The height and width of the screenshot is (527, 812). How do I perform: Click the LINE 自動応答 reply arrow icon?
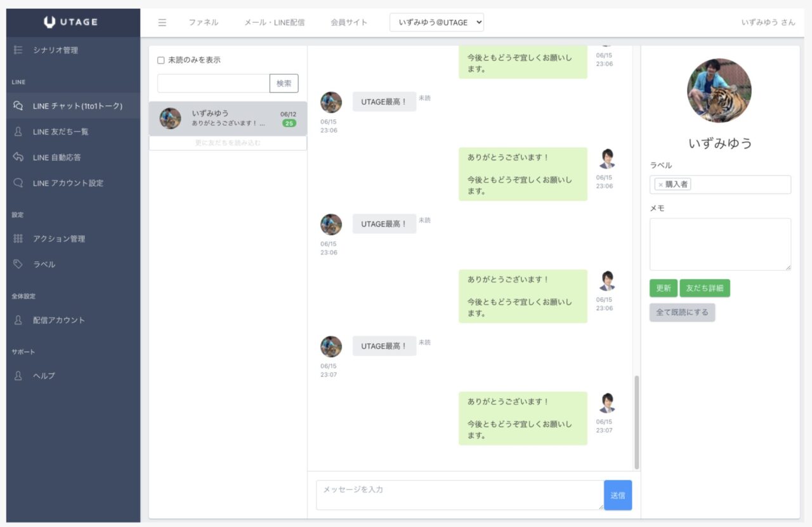tap(18, 157)
